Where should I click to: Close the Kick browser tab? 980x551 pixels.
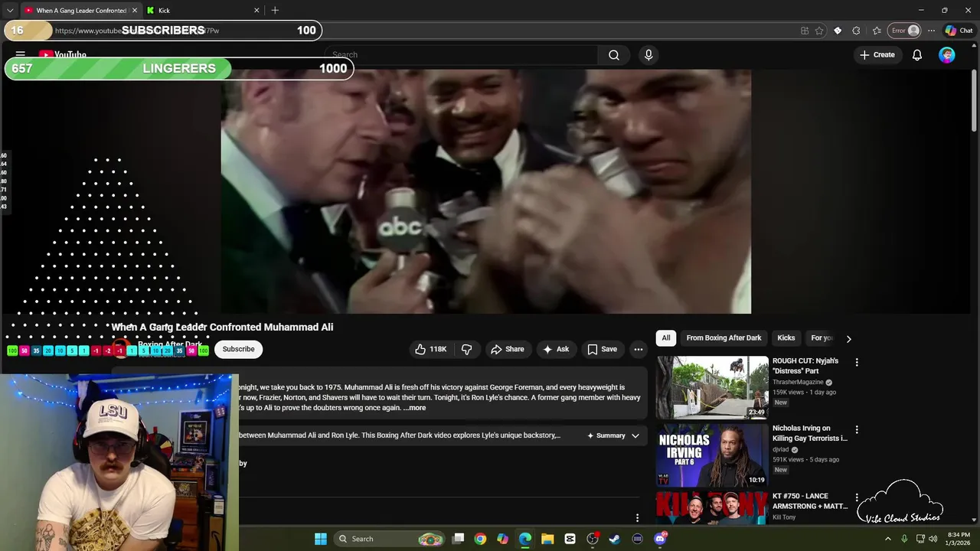pyautogui.click(x=256, y=11)
